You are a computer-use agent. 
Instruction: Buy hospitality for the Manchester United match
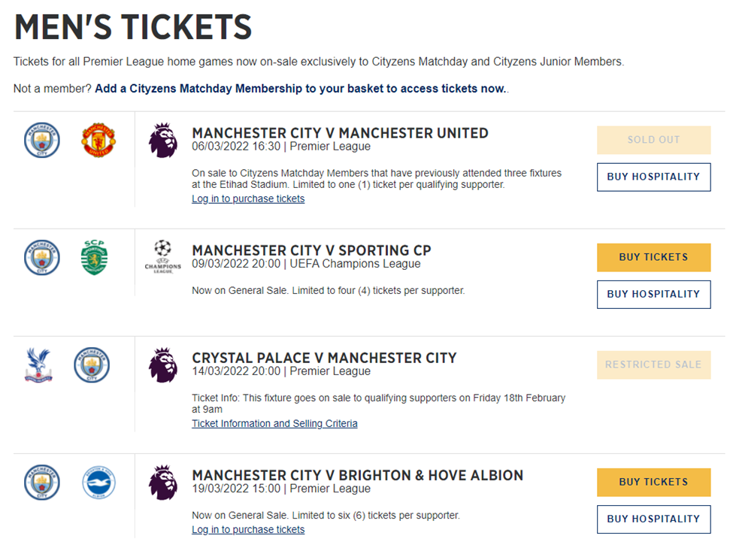click(x=653, y=177)
